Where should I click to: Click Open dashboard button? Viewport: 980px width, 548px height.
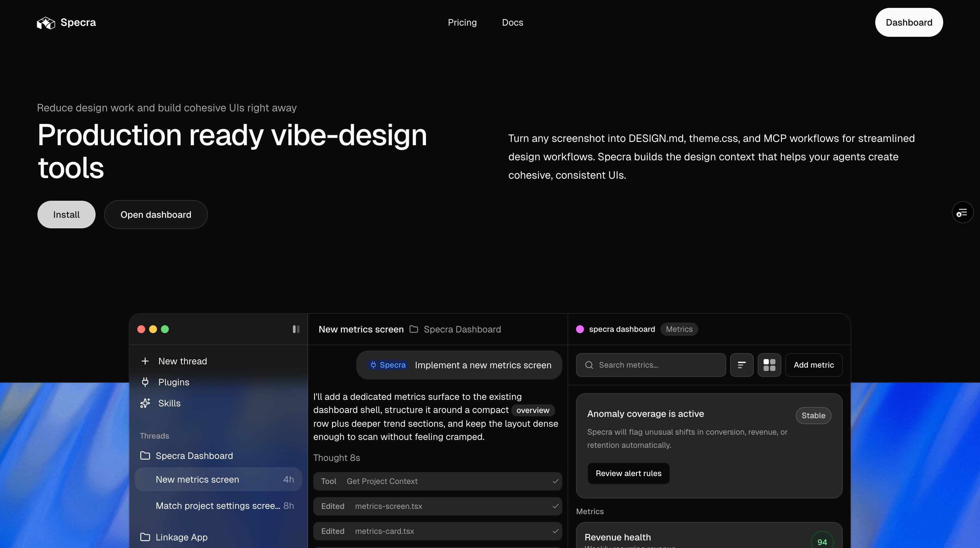tap(156, 215)
